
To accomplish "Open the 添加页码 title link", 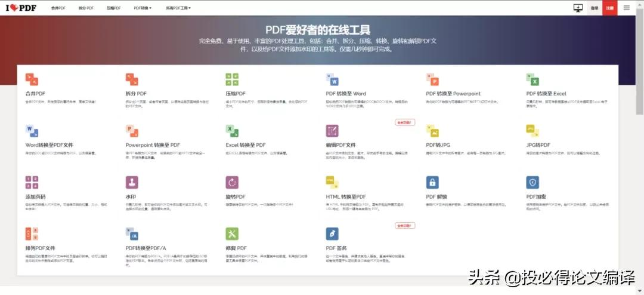I will coord(35,196).
